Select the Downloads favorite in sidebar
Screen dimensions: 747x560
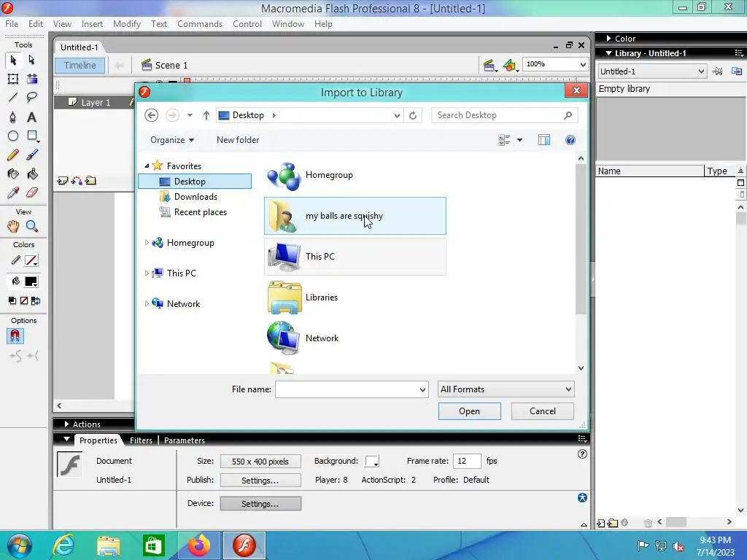pos(196,197)
